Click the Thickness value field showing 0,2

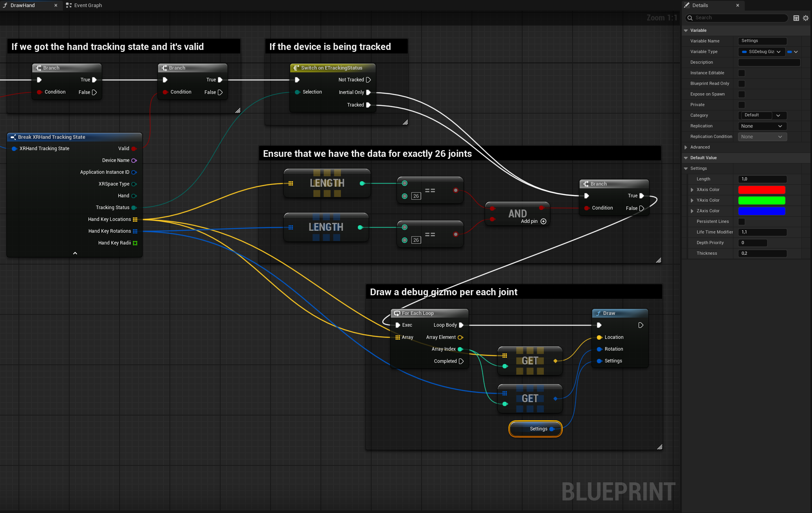point(762,253)
